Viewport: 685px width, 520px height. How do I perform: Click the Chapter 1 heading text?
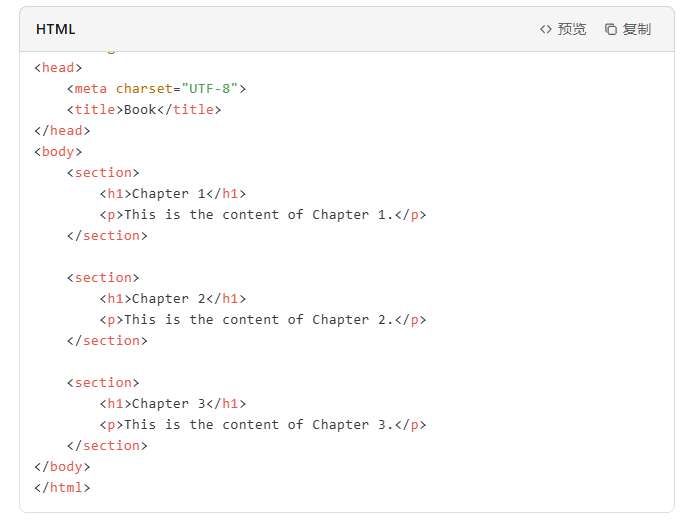(x=168, y=193)
